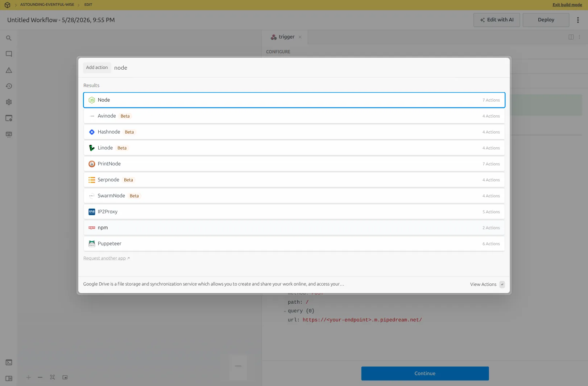Viewport: 588px width, 386px height.
Task: Zoom out on canvas with minus icon
Action: click(40, 377)
